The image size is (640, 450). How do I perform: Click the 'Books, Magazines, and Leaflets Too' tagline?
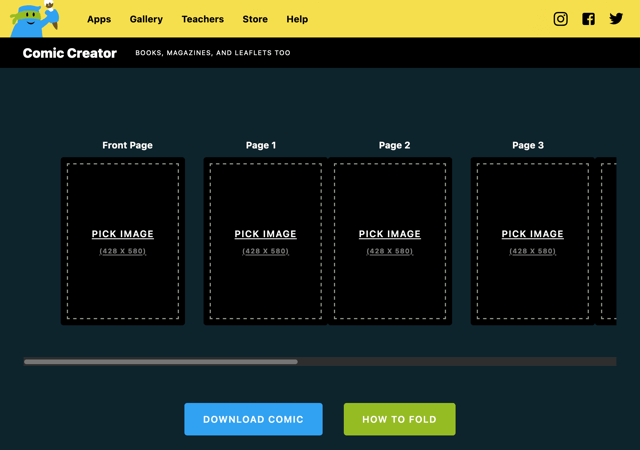coord(213,53)
